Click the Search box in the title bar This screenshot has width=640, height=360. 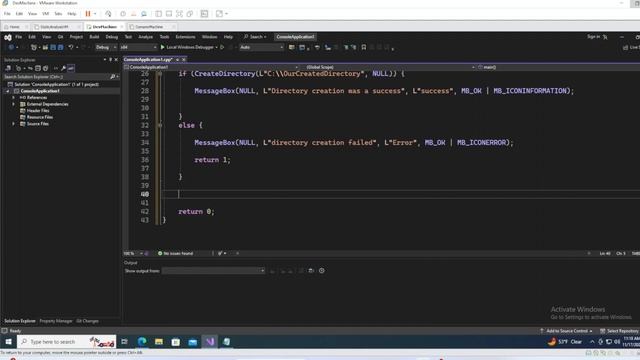coord(255,37)
